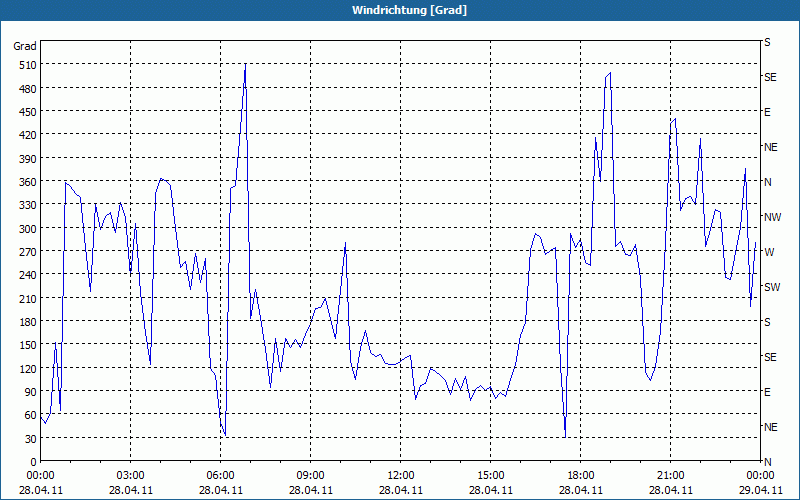
Task: Pick the 360 degree axis label
Action: coord(28,182)
